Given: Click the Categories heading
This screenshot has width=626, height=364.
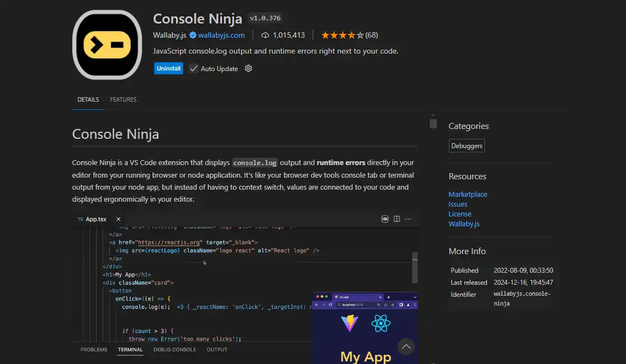Looking at the screenshot, I should tap(469, 126).
